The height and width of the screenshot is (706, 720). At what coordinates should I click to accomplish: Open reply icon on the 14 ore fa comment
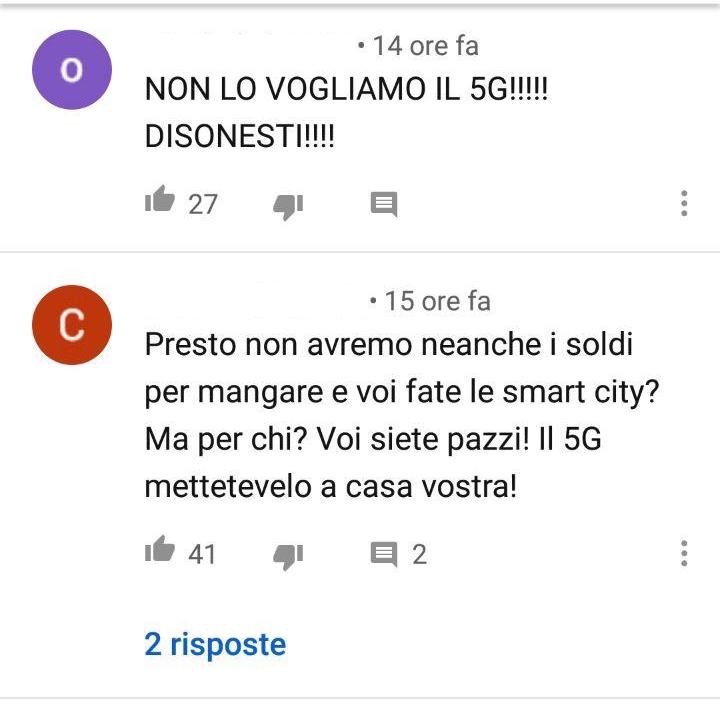point(384,204)
